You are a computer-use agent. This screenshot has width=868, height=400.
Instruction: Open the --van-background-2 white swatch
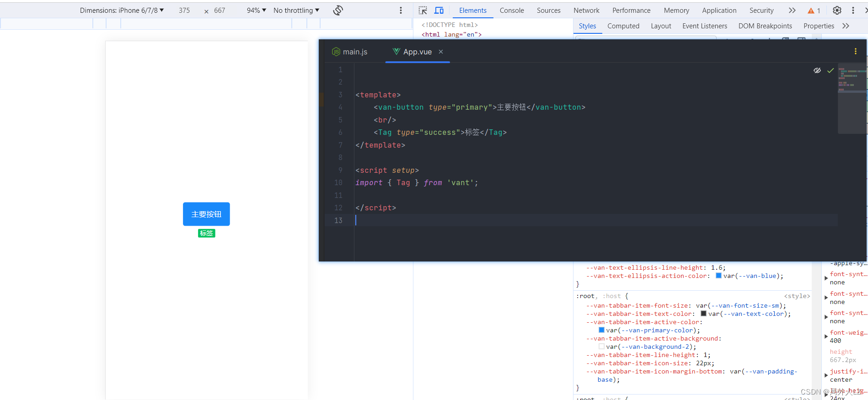(x=601, y=347)
